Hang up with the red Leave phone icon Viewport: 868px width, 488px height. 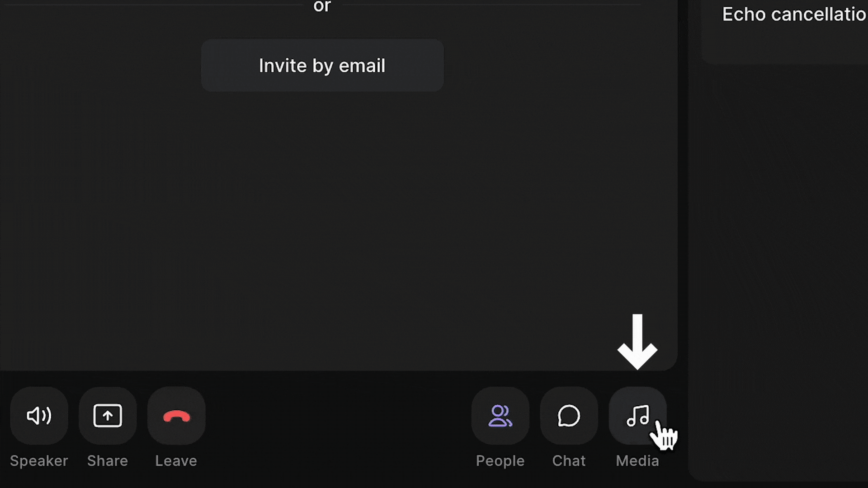click(176, 416)
